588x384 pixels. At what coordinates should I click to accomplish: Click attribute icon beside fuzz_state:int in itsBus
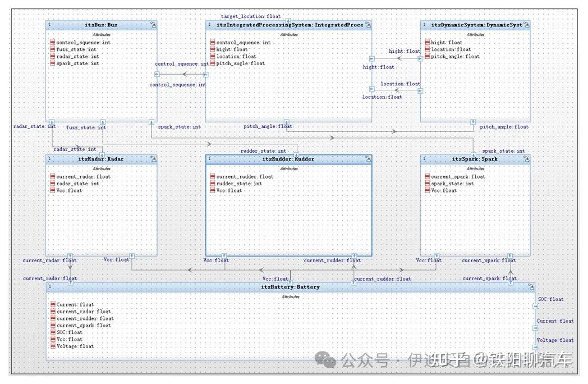click(x=53, y=49)
